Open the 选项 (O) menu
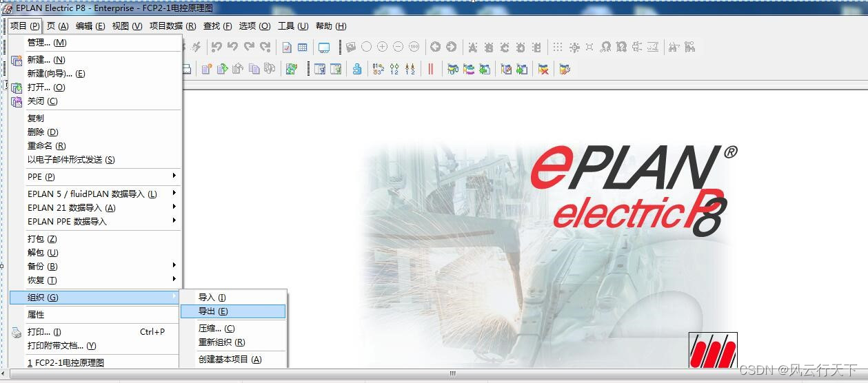The width and height of the screenshot is (868, 383). click(x=254, y=26)
